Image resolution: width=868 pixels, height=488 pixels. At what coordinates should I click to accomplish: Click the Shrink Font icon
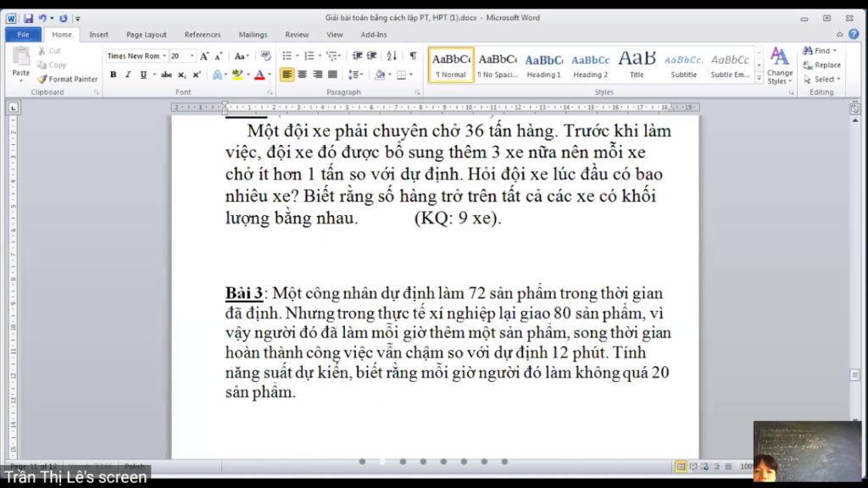(x=219, y=56)
